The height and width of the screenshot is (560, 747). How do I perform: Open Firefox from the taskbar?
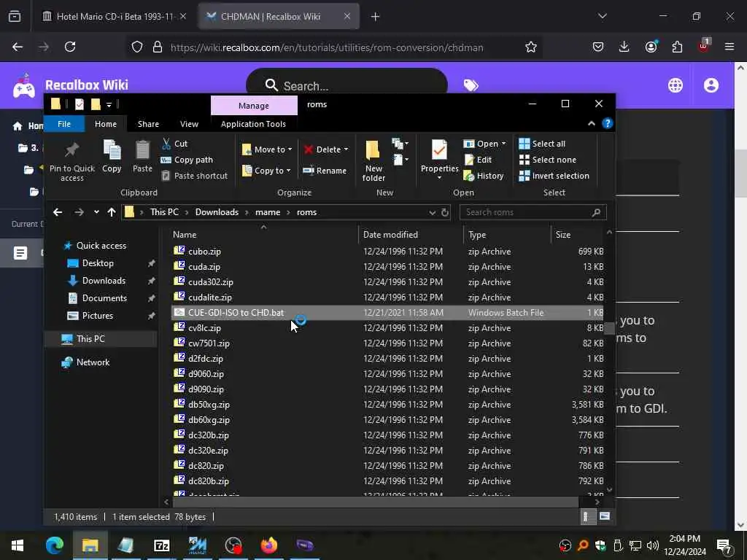(268, 545)
